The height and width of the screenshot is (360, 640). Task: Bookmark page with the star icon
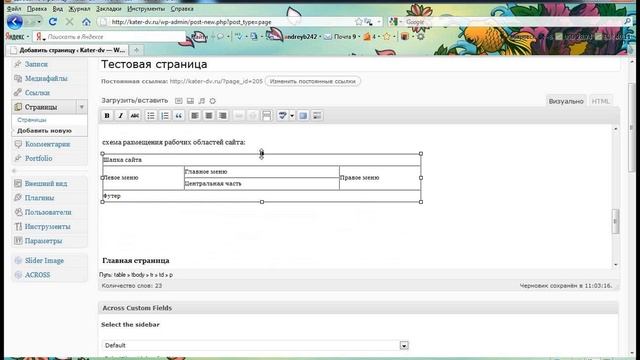point(358,22)
